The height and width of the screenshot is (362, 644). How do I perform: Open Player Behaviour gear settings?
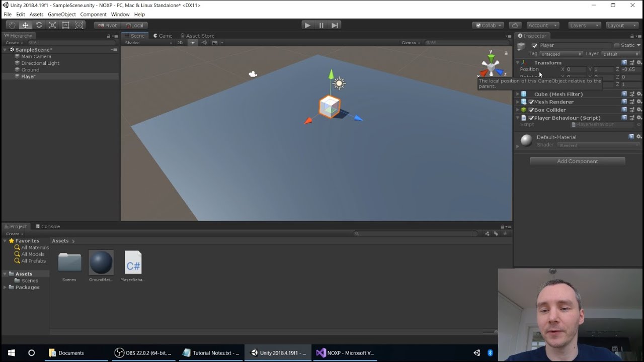(639, 118)
